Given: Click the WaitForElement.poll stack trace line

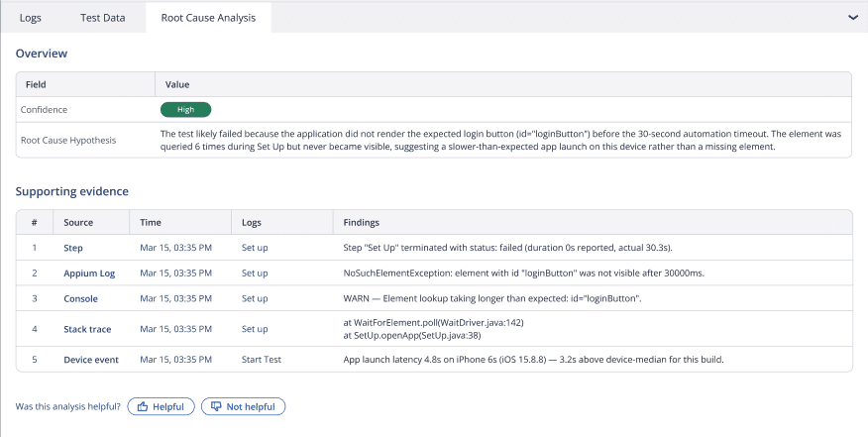Looking at the screenshot, I should [433, 322].
